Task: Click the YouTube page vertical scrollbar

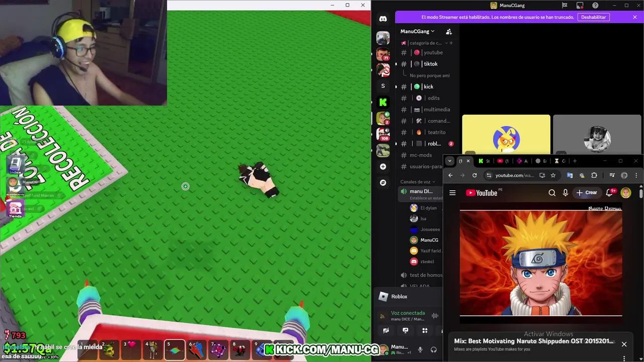Action: click(x=641, y=193)
